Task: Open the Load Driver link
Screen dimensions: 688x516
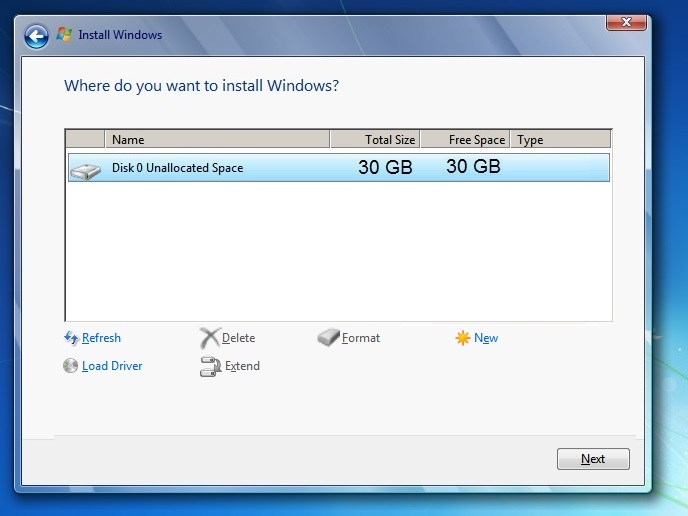Action: coord(112,366)
